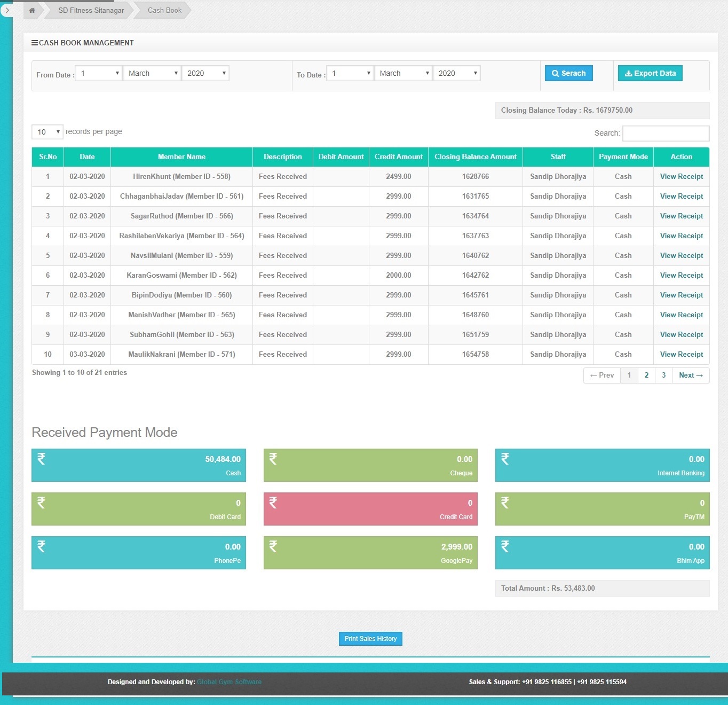Click the home icon in the breadcrumb
The width and height of the screenshot is (728, 705).
pos(32,10)
